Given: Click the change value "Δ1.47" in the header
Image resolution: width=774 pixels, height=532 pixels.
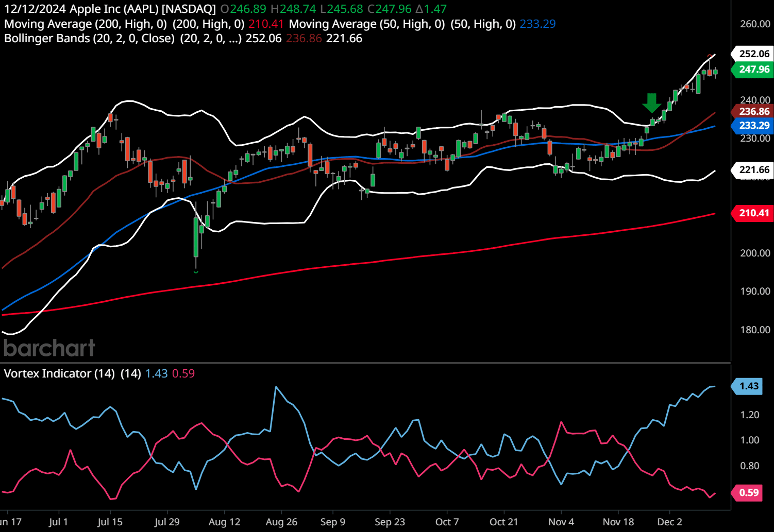Looking at the screenshot, I should tap(432, 9).
